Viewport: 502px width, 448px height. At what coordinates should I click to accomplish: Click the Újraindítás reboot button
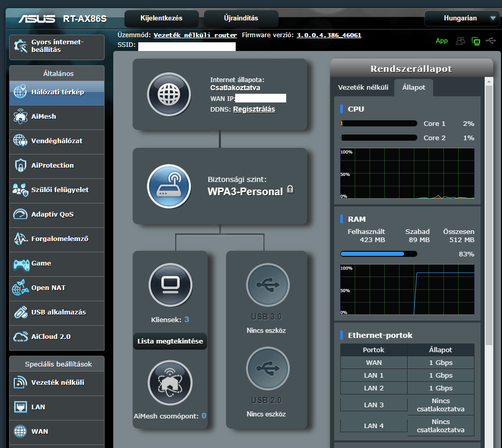[241, 18]
